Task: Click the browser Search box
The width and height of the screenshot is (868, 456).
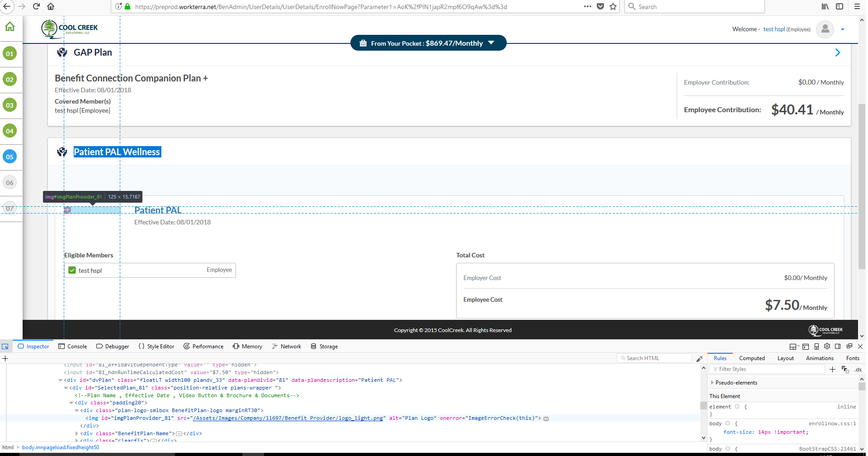Action: pyautogui.click(x=694, y=6)
